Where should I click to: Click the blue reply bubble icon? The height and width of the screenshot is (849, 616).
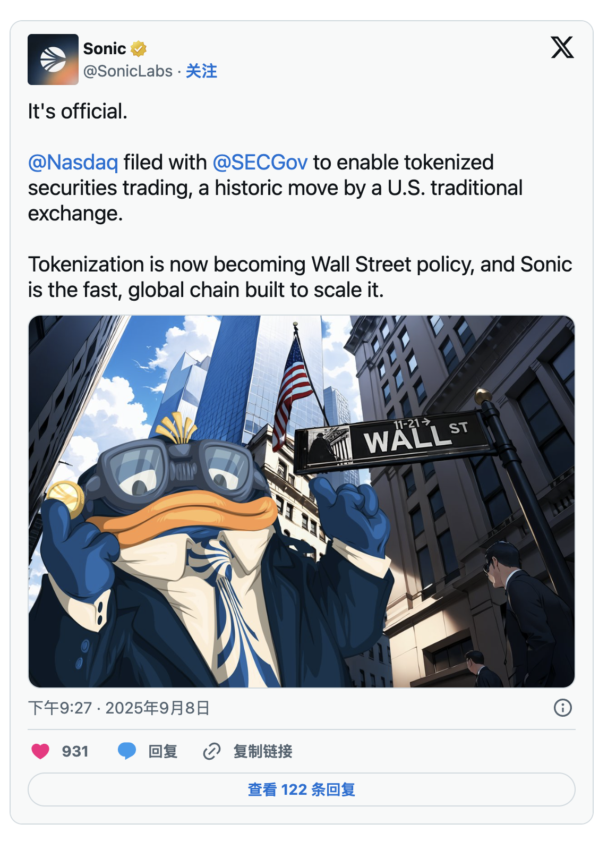pos(126,751)
